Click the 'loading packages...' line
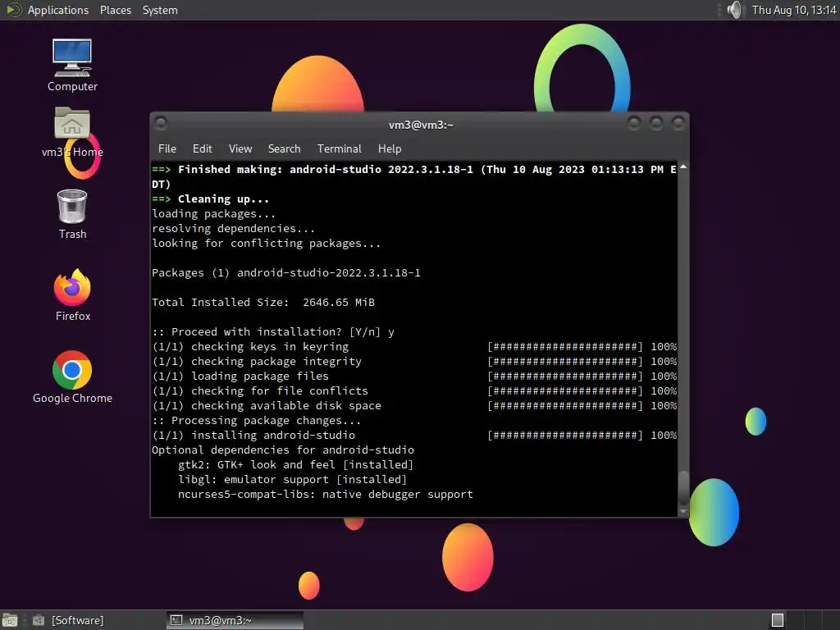The width and height of the screenshot is (840, 630). [x=214, y=214]
